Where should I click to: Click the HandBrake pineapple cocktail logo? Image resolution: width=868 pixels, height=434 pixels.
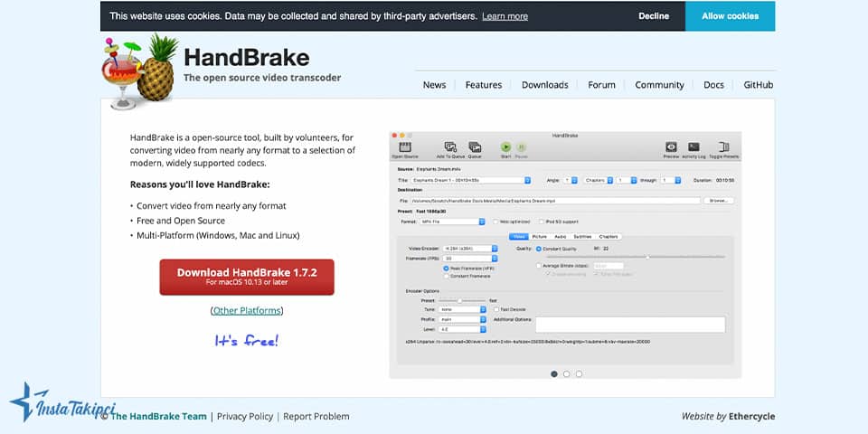140,71
